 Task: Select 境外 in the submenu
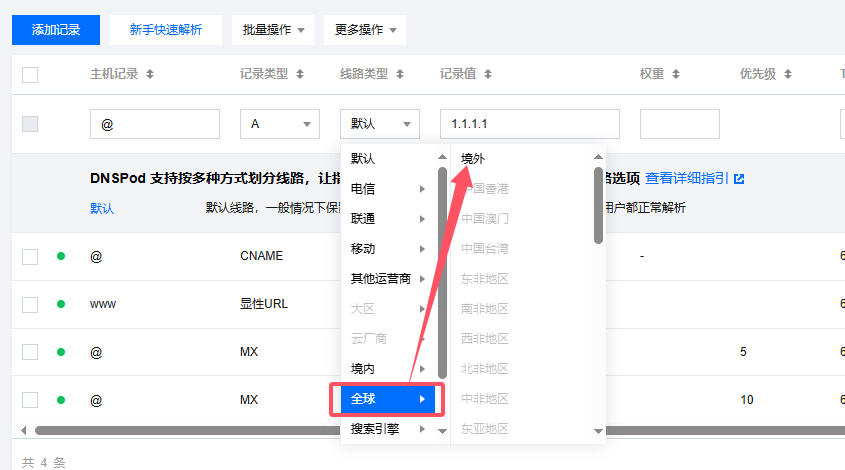[x=473, y=159]
